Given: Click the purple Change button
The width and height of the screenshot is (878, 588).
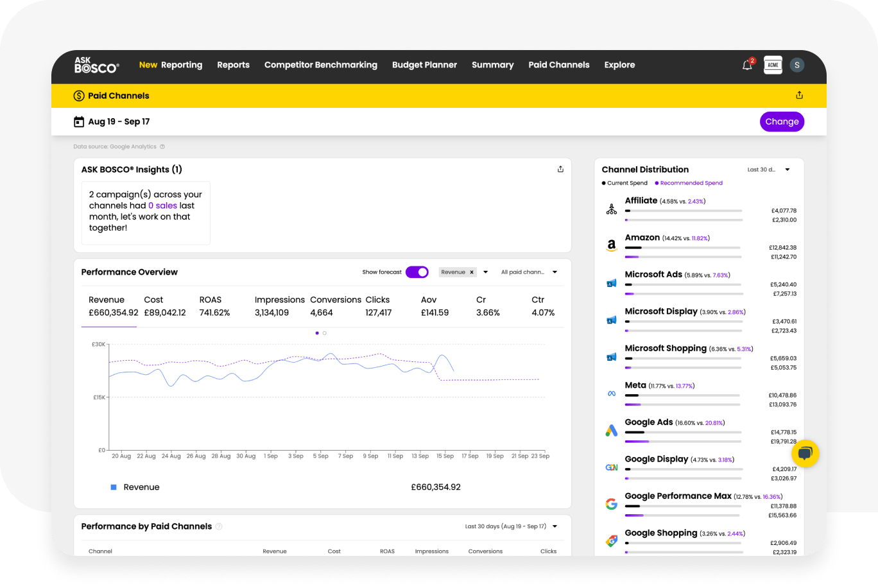Looking at the screenshot, I should point(781,122).
